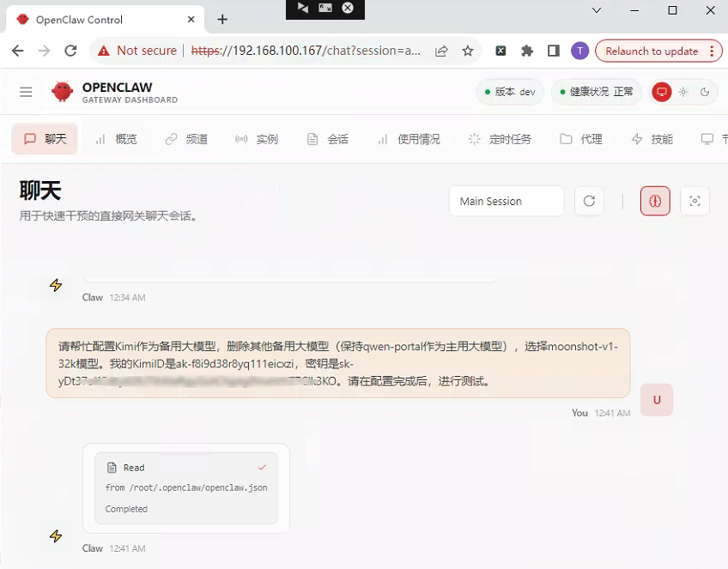Close the black overlay toolbar
Screen dimensions: 728x569
coord(348,8)
